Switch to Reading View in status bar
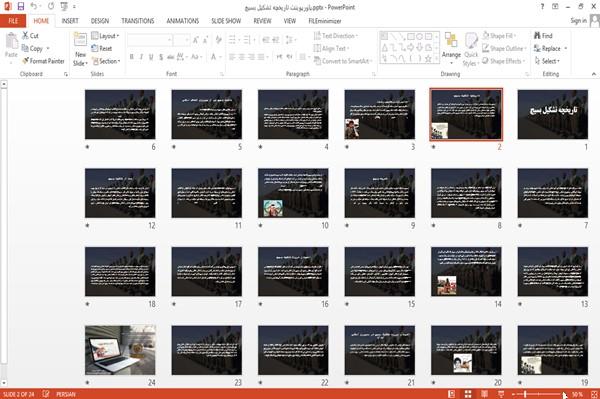The width and height of the screenshot is (600, 399). click(484, 394)
